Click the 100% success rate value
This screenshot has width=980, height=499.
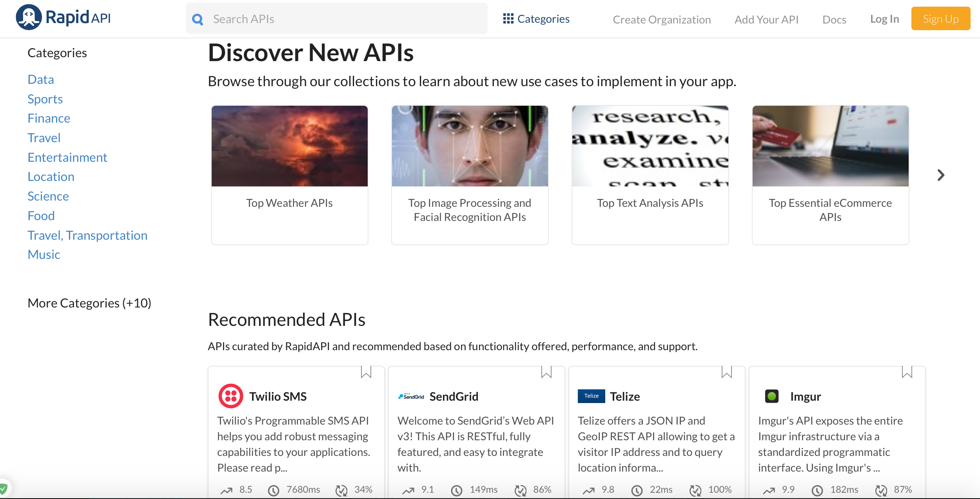pos(720,490)
